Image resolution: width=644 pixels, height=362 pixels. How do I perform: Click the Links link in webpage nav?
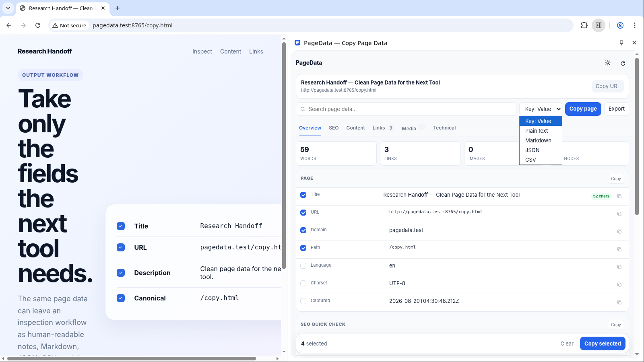click(x=256, y=51)
